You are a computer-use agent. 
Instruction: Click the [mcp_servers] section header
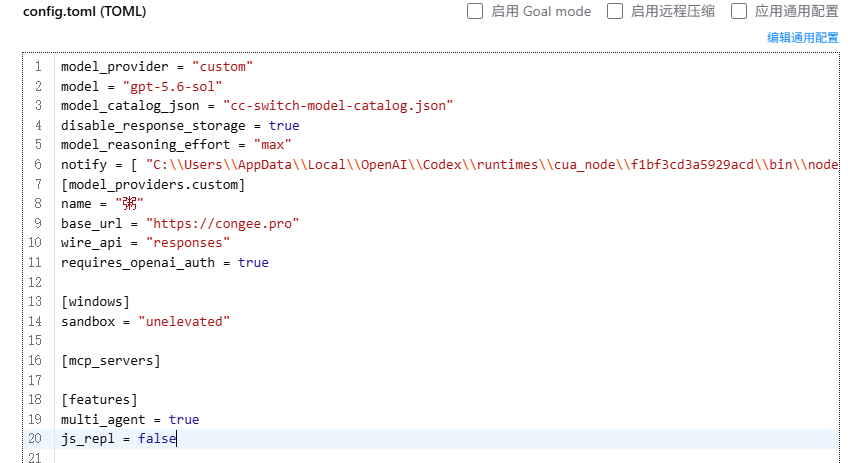click(x=111, y=361)
